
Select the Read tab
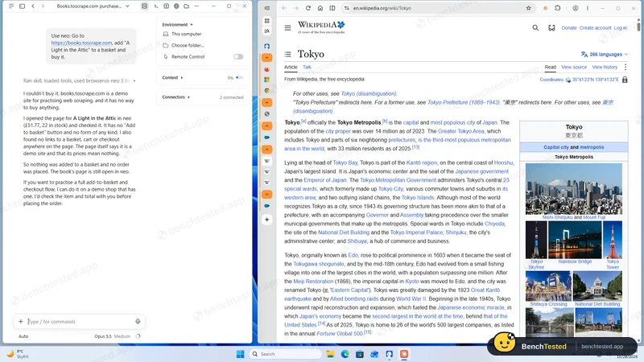551,67
